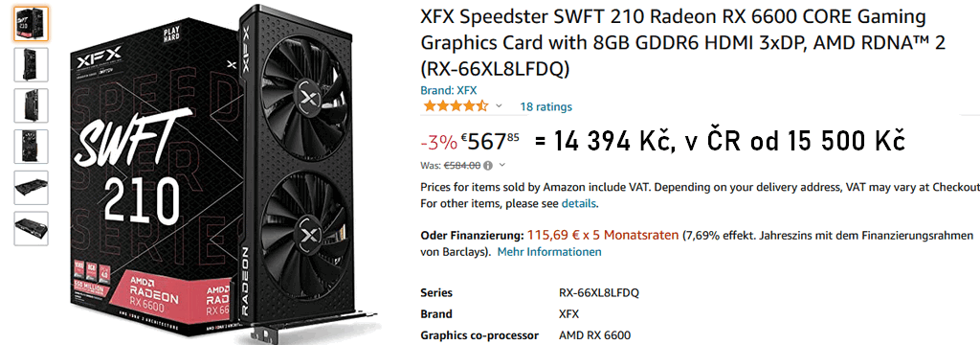
Task: Open the Mehr Informationen link
Action: tap(549, 252)
